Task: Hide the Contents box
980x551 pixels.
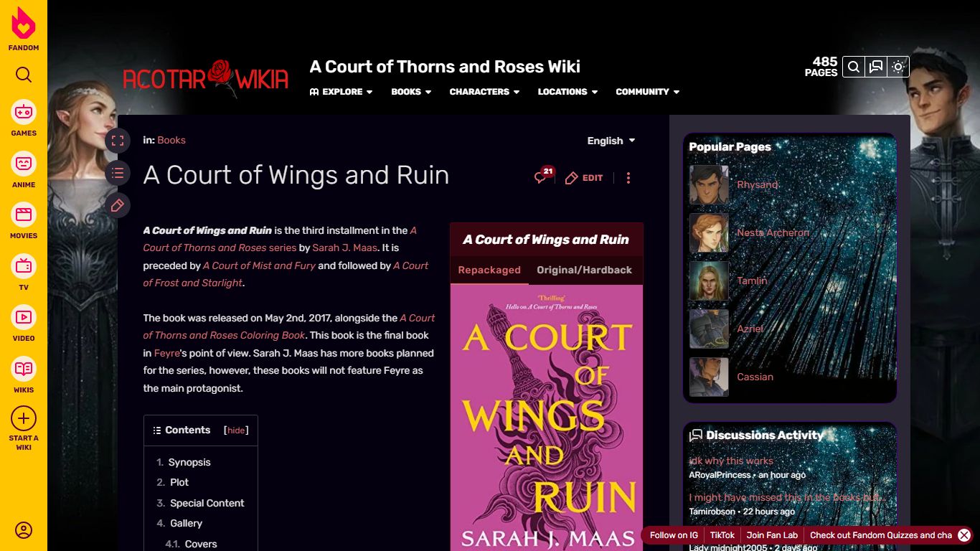Action: (x=236, y=430)
